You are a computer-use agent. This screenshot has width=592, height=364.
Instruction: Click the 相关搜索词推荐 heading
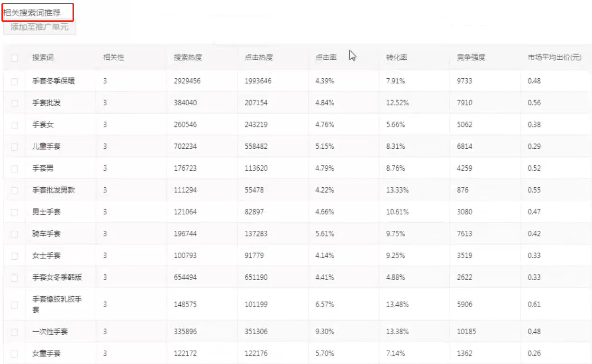(32, 13)
